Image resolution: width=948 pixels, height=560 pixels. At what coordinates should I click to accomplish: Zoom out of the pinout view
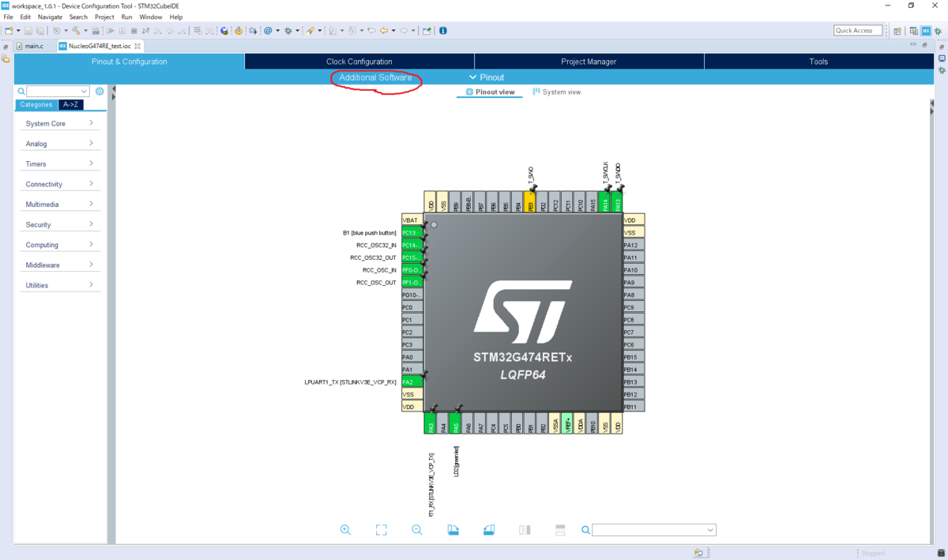[x=417, y=530]
